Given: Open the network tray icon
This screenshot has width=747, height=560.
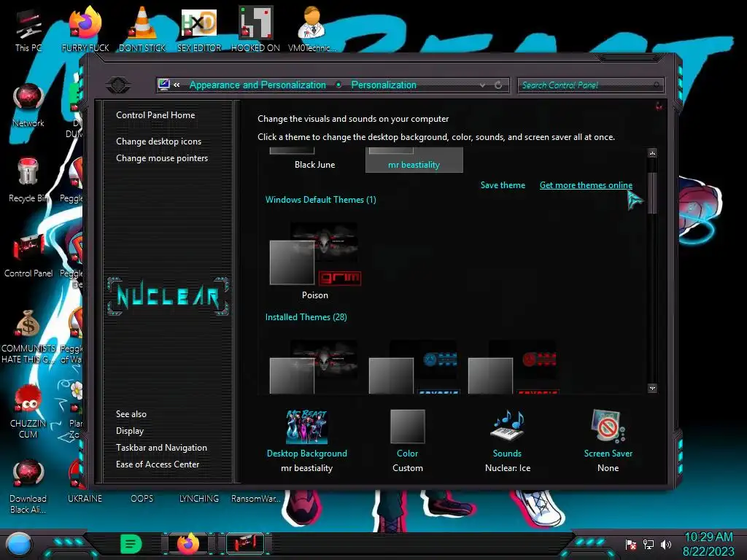Looking at the screenshot, I should click(649, 544).
